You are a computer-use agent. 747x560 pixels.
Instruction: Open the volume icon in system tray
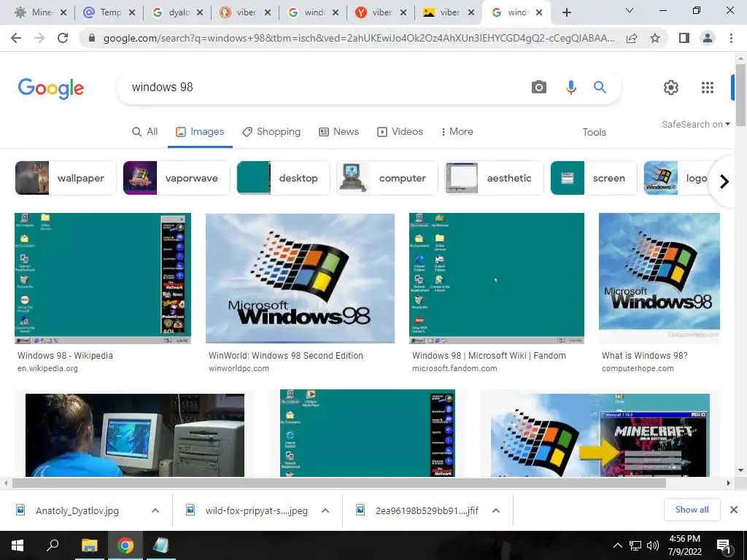tap(653, 545)
